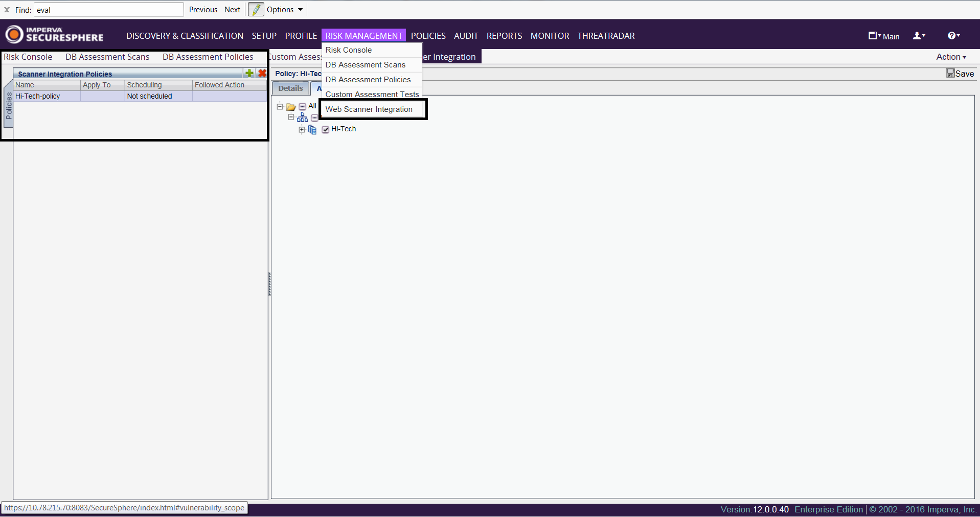
Task: Click the Imperva SecureSphere logo
Action: tap(55, 34)
